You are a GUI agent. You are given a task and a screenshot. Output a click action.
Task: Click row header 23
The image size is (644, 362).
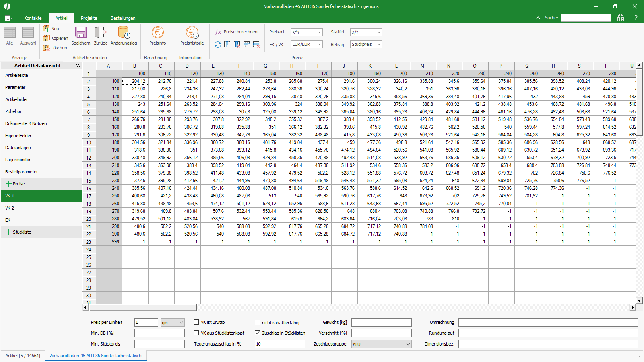(x=89, y=242)
